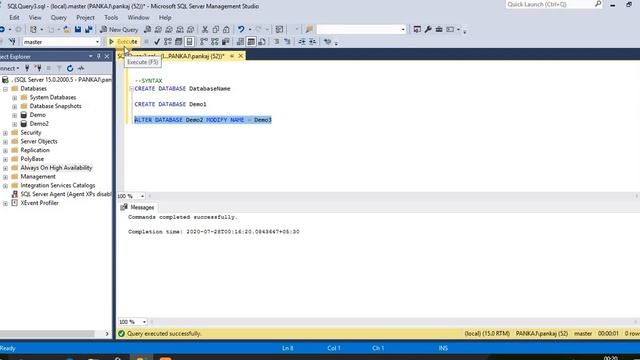
Task: Select Integration Services Catalogs item
Action: tap(58, 185)
